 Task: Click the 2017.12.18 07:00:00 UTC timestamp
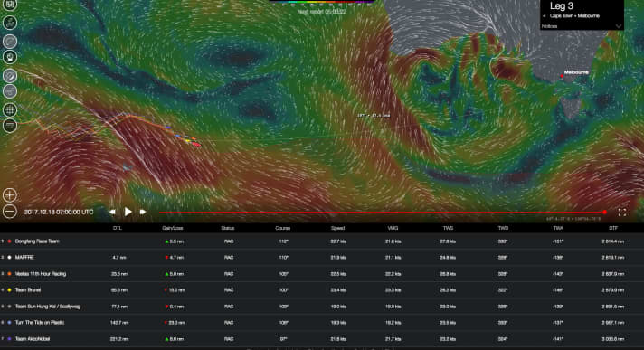click(x=59, y=212)
